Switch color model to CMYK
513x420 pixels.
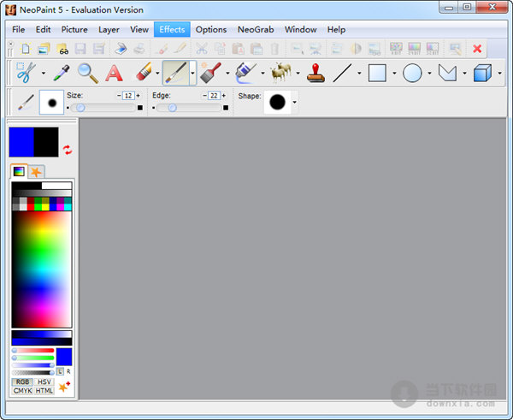(22, 391)
